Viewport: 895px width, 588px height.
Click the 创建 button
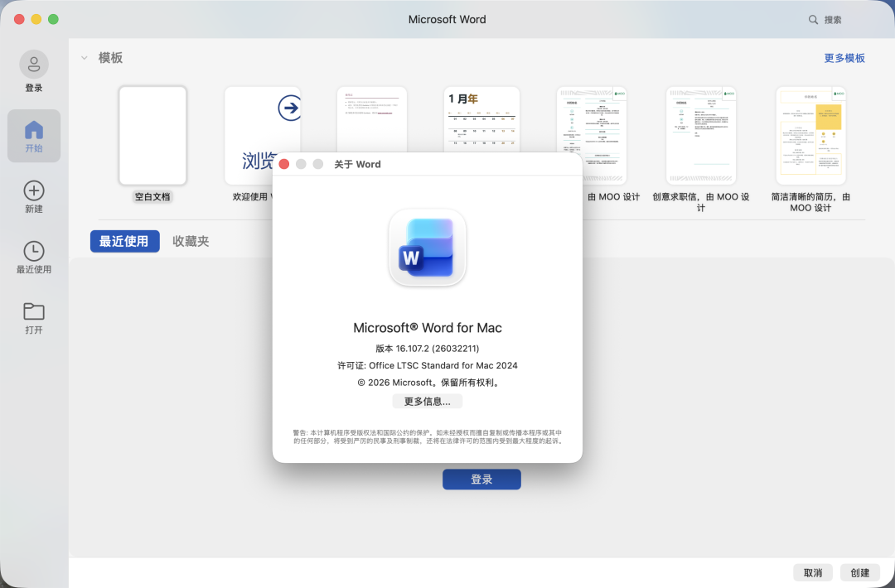pyautogui.click(x=860, y=573)
